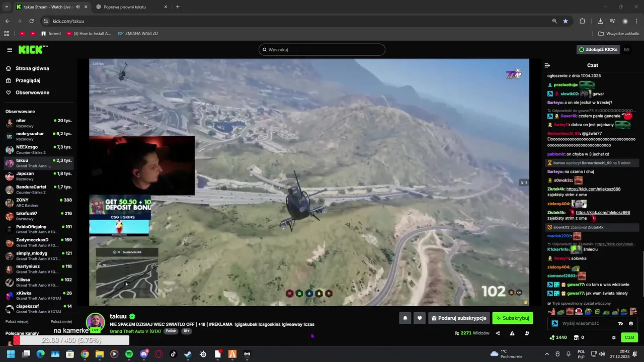Click the stream goal progress bar
This screenshot has height=362, width=644.
click(71, 340)
